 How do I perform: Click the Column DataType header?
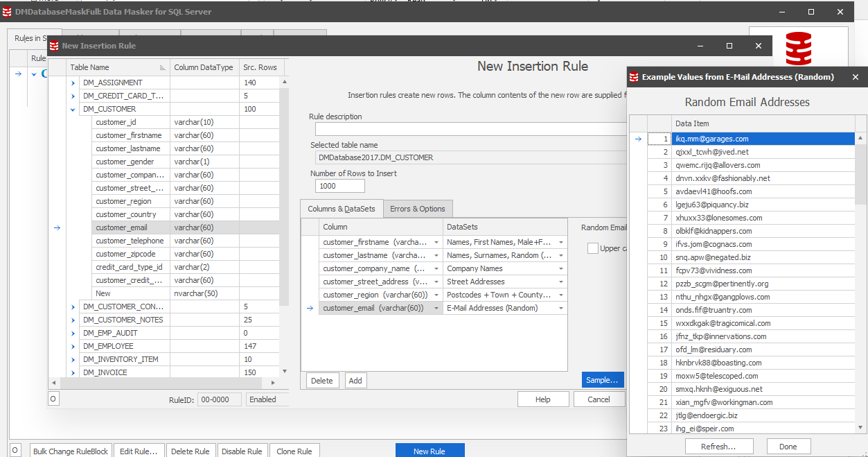pyautogui.click(x=204, y=67)
